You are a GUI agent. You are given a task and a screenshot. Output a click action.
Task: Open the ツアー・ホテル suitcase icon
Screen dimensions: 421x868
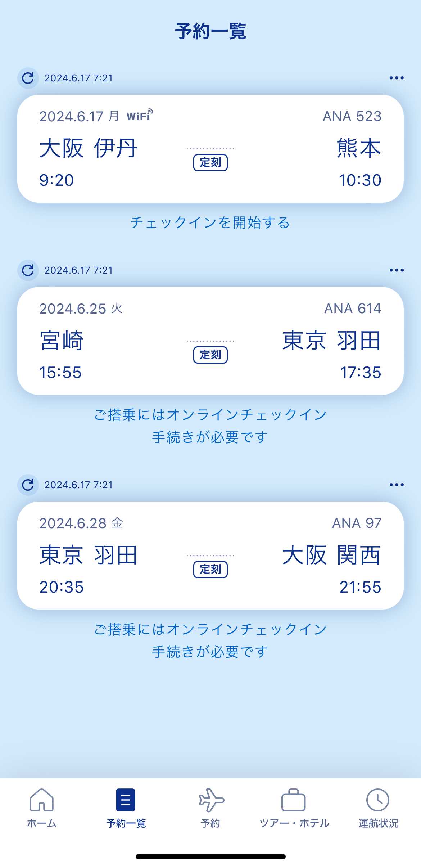click(294, 801)
